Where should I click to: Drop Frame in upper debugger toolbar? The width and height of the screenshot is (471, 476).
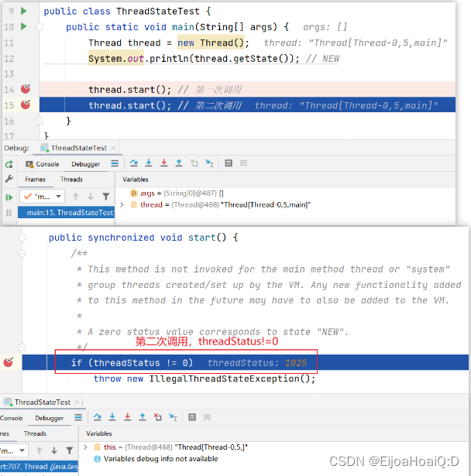(194, 163)
